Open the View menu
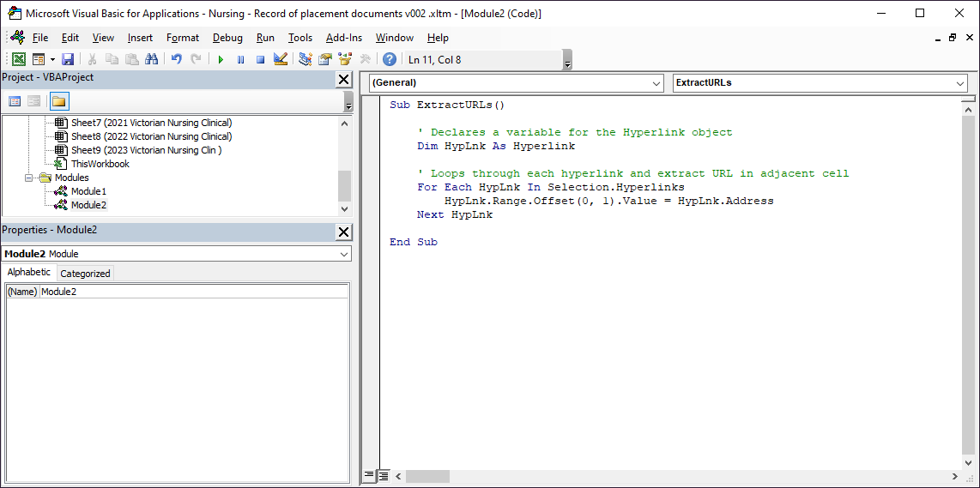Viewport: 980px width, 488px height. click(103, 38)
